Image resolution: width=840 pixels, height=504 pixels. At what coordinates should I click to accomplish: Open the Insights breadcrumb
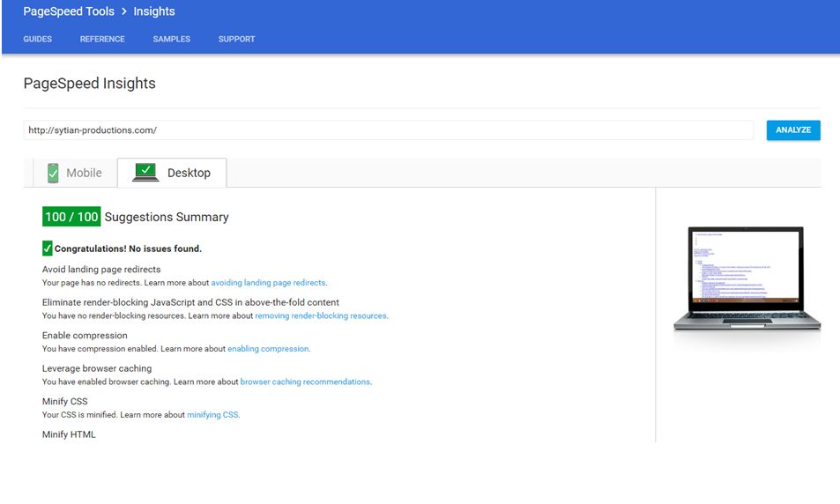(x=153, y=11)
